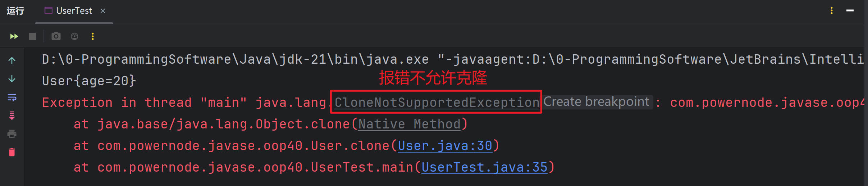Clear console with the trash icon

pos(12,153)
